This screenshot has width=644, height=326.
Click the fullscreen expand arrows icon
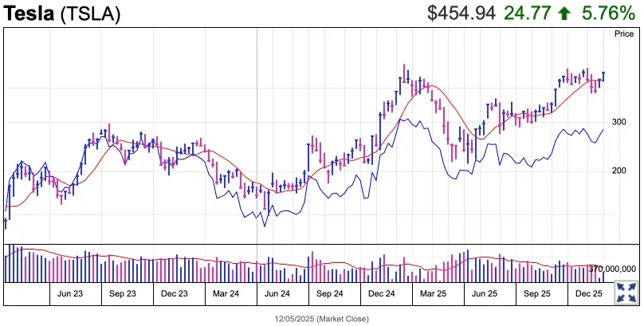626,291
